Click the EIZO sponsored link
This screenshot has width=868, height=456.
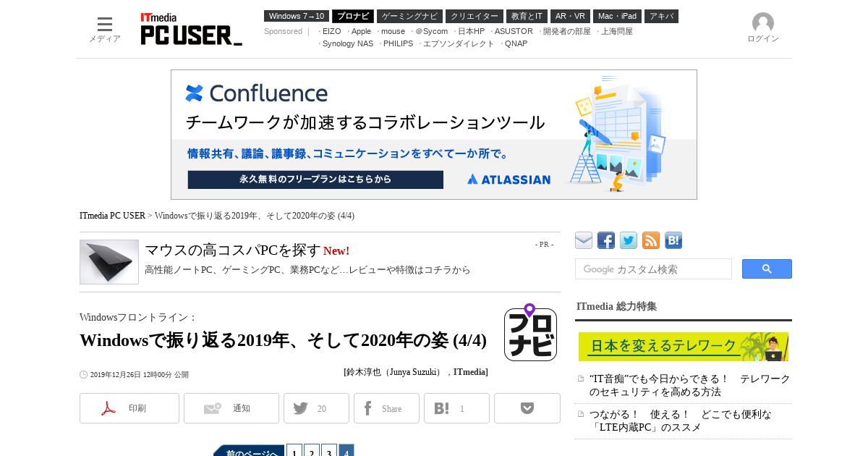point(331,31)
